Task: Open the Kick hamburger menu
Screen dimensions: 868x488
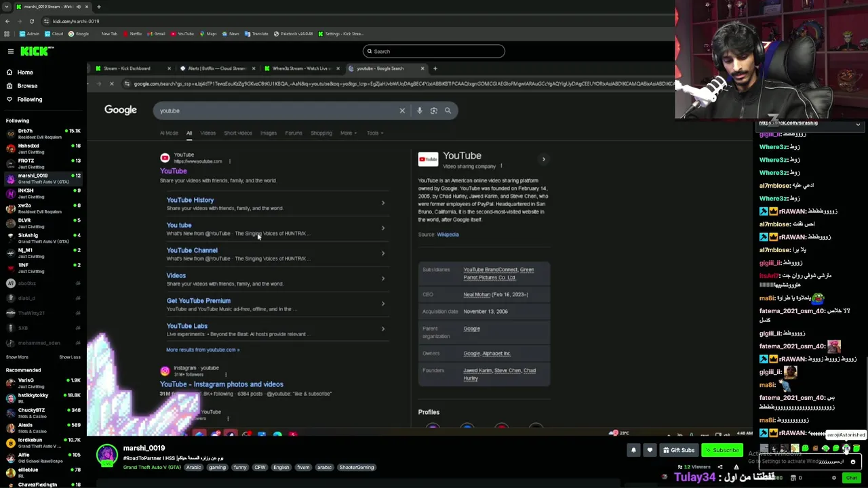Action: (x=10, y=52)
